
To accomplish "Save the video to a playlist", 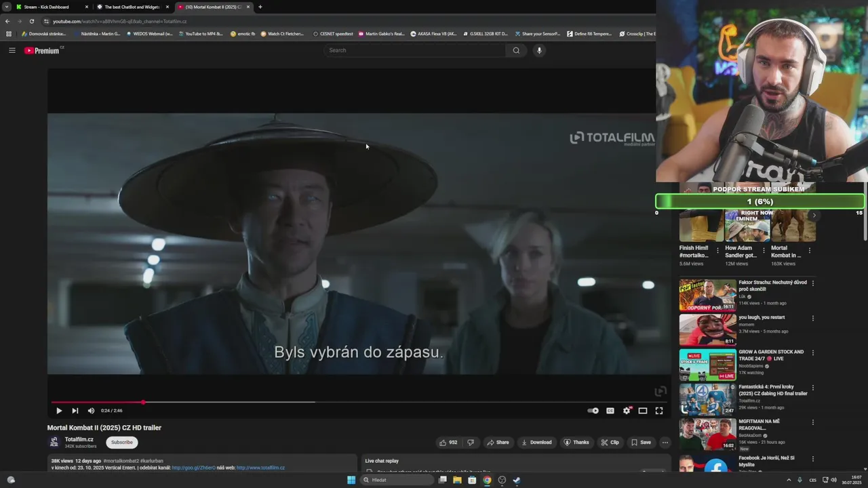I will [641, 443].
